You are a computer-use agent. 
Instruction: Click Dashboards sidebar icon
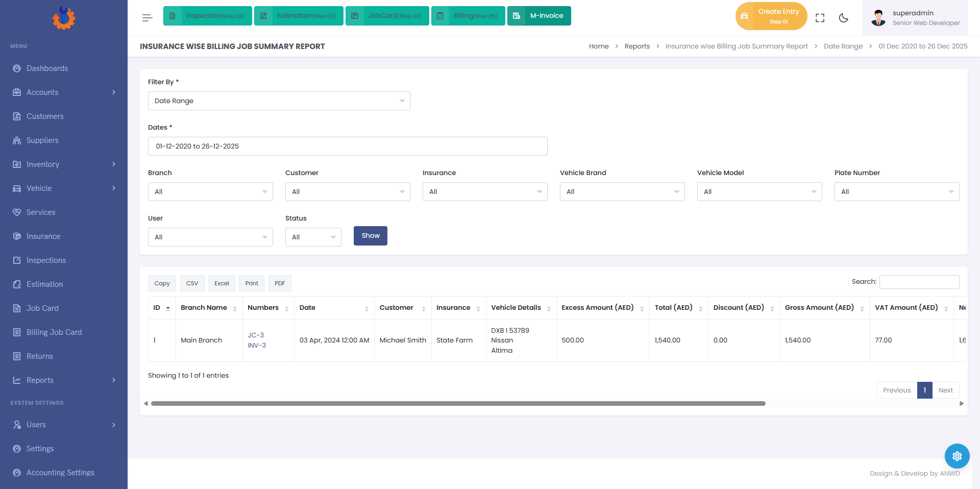17,68
